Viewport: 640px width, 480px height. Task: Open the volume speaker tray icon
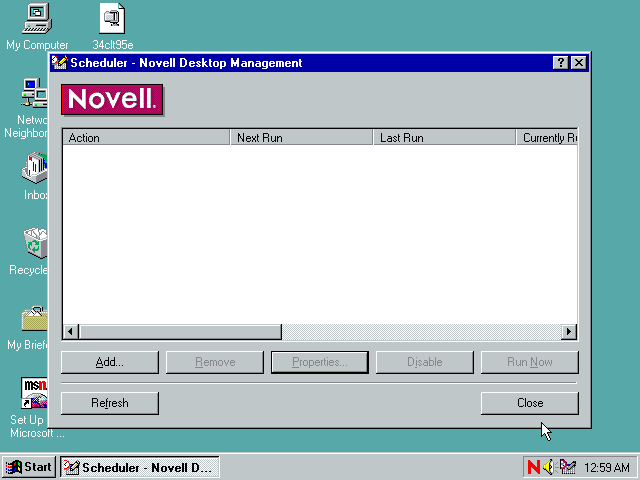pos(549,467)
